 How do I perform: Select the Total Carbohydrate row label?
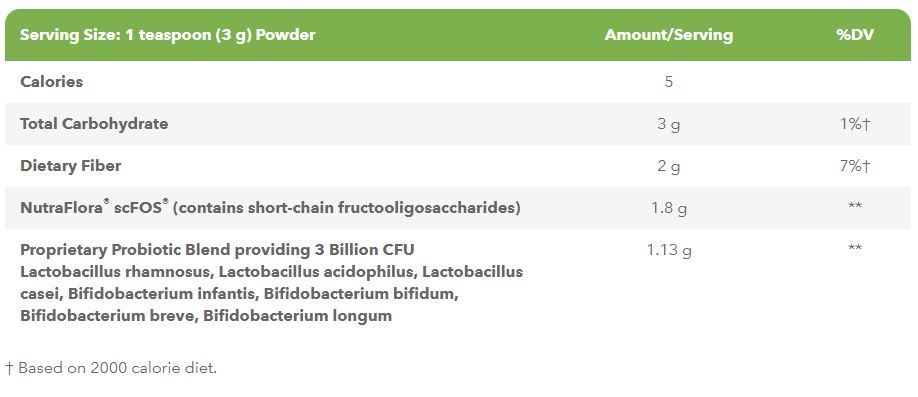94,124
